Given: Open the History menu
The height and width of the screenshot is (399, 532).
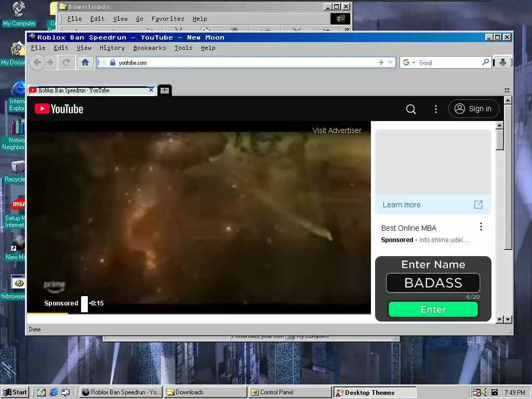Looking at the screenshot, I should 112,48.
